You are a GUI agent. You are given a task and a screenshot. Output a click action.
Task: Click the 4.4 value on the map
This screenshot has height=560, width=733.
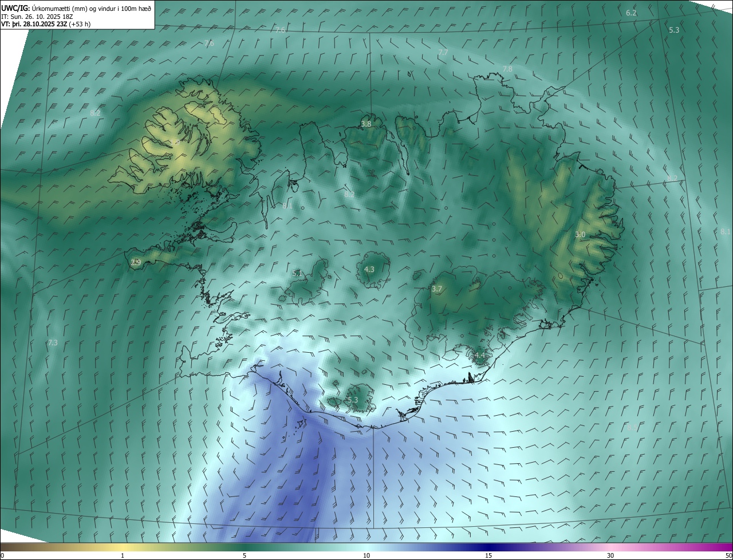480,356
